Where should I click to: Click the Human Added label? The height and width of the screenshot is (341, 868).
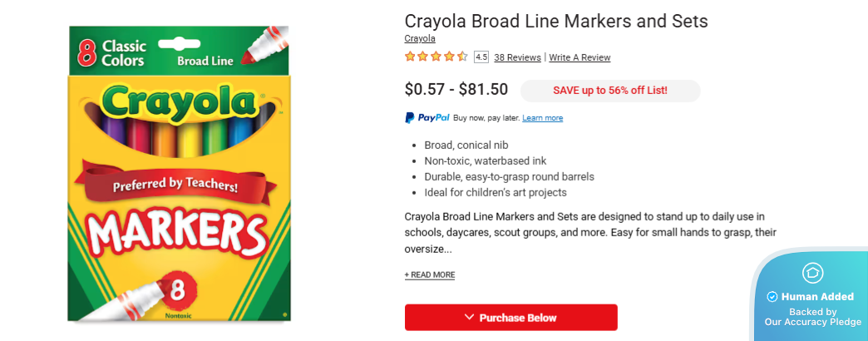[818, 297]
